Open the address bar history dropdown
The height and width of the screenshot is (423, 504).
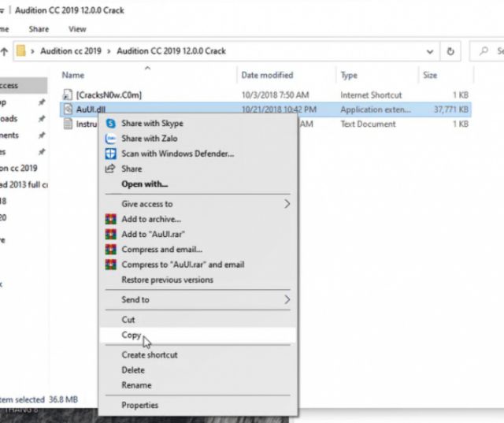(x=430, y=51)
